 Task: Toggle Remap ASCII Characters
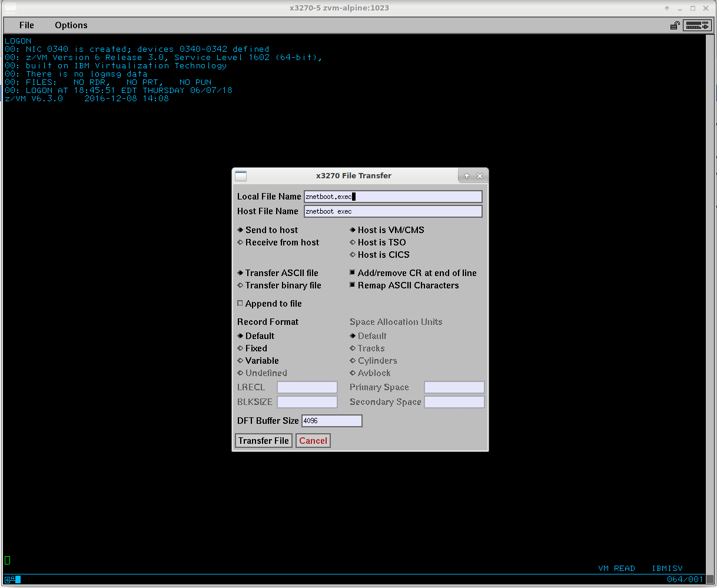404,285
